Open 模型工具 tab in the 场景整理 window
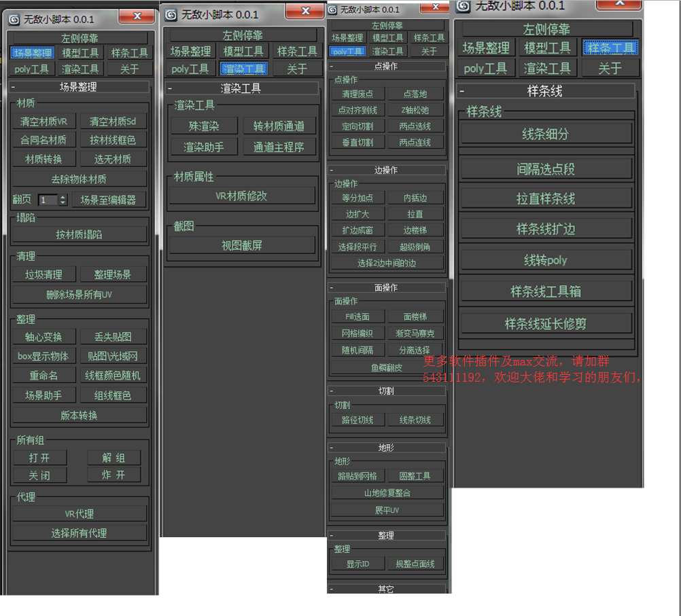681x616 pixels. [80, 53]
